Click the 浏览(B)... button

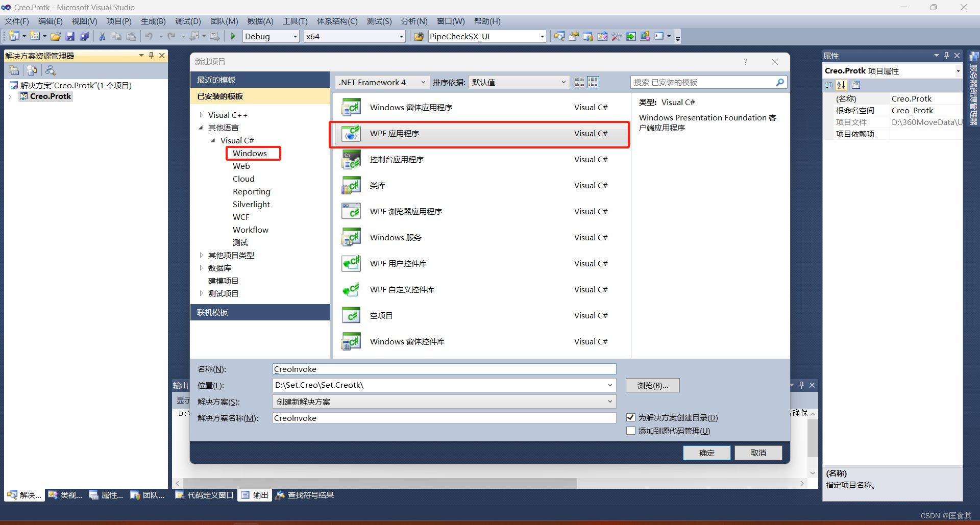[x=652, y=385]
